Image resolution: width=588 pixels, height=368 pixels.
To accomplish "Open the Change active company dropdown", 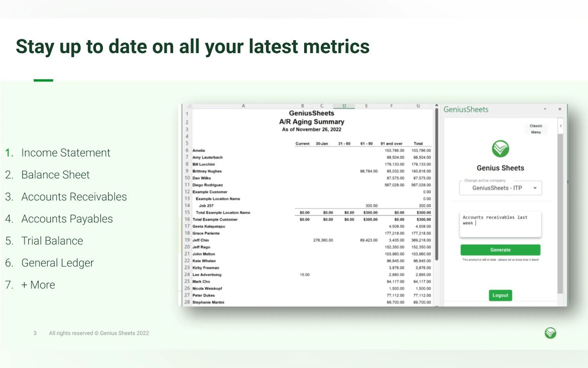I will [500, 188].
